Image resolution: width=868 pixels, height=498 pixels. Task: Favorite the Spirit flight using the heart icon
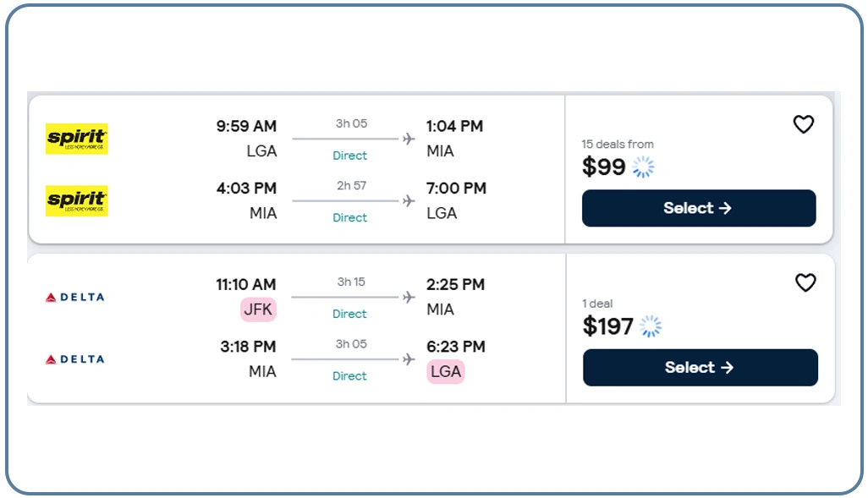pyautogui.click(x=803, y=124)
